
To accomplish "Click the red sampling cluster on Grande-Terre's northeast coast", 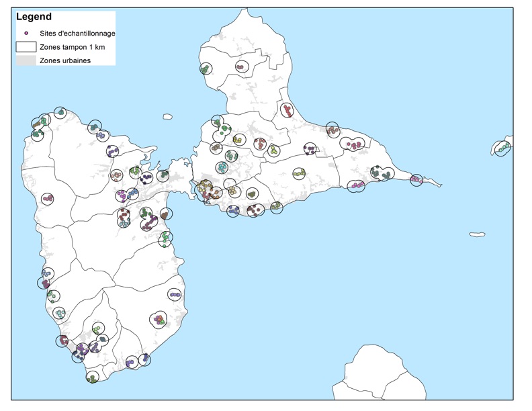I will [287, 110].
